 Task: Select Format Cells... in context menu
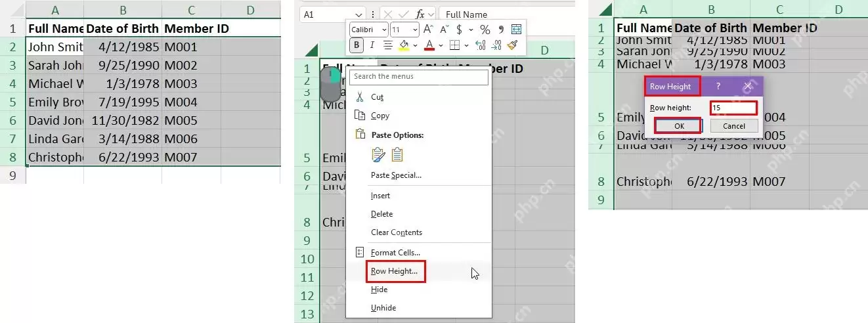[395, 253]
